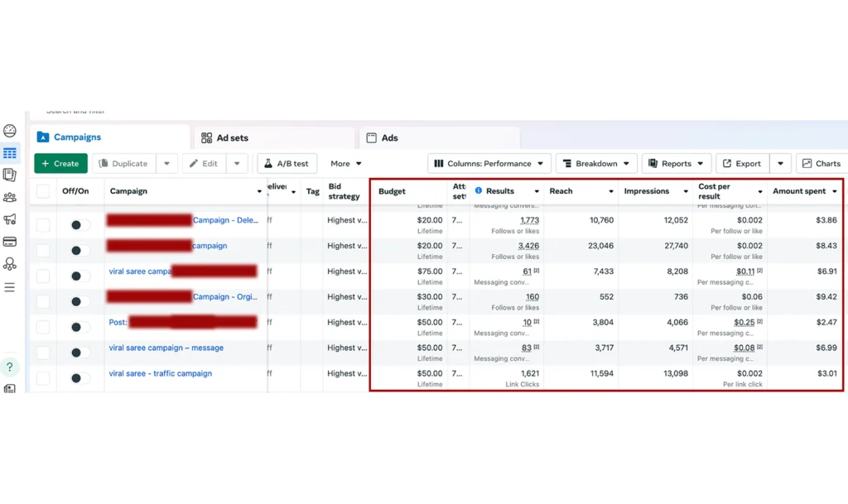The height and width of the screenshot is (504, 848).
Task: Open the billing credit card icon
Action: [10, 242]
